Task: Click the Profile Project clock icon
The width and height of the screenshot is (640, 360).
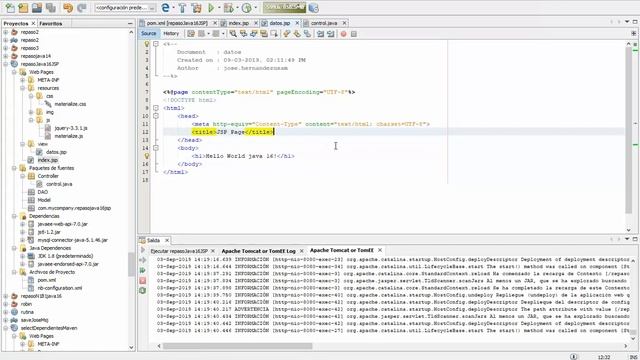Action: (x=247, y=8)
